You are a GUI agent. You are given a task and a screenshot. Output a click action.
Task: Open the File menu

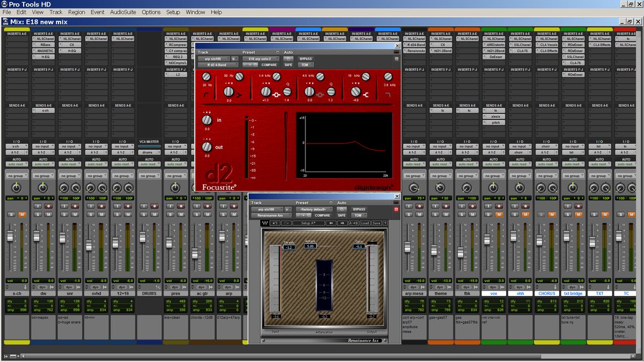(x=7, y=12)
